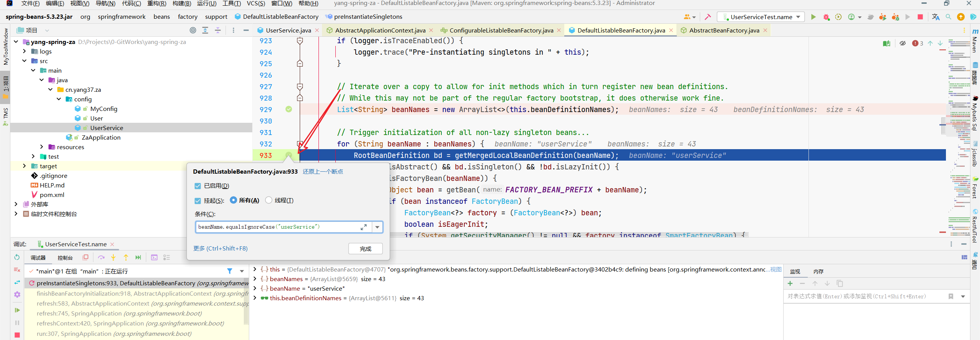Expand the 外部库 external libraries node

click(16, 204)
